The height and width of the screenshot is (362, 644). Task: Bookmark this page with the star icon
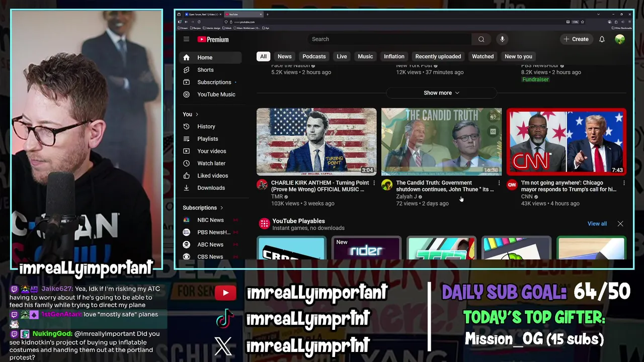[582, 22]
